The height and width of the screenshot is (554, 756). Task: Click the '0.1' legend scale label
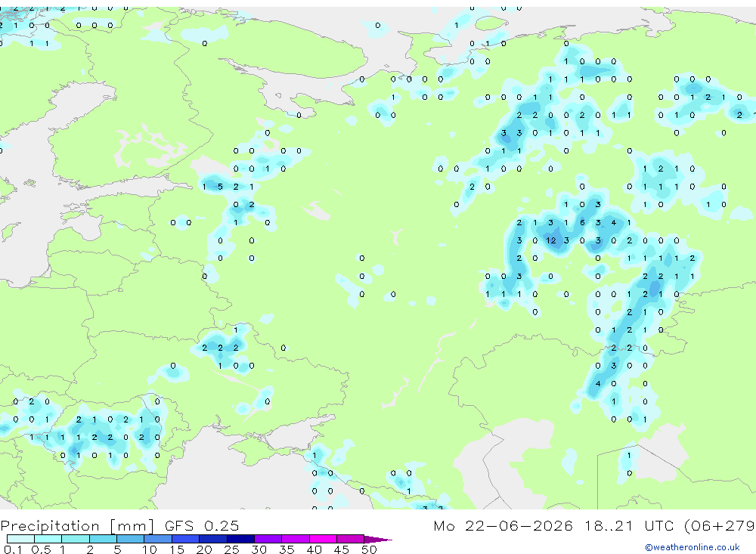pos(13,549)
